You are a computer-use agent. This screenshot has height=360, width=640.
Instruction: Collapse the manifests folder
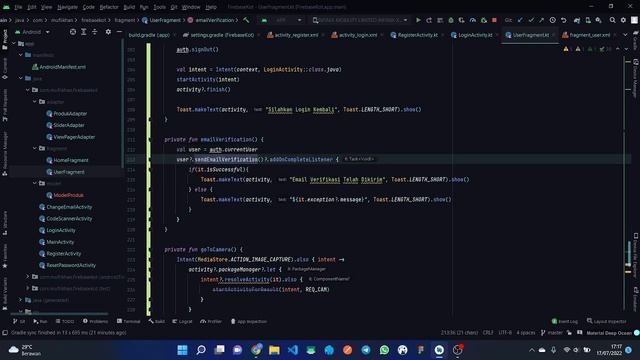(x=21, y=55)
